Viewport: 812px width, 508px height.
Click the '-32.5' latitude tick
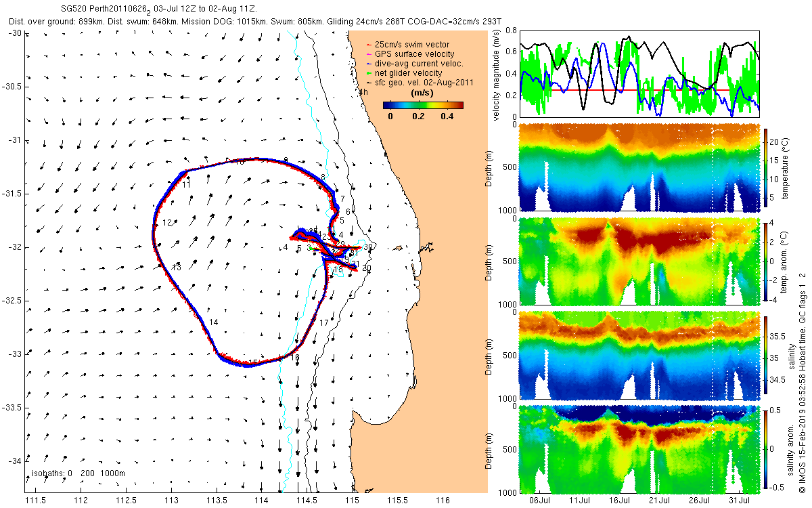pos(11,301)
